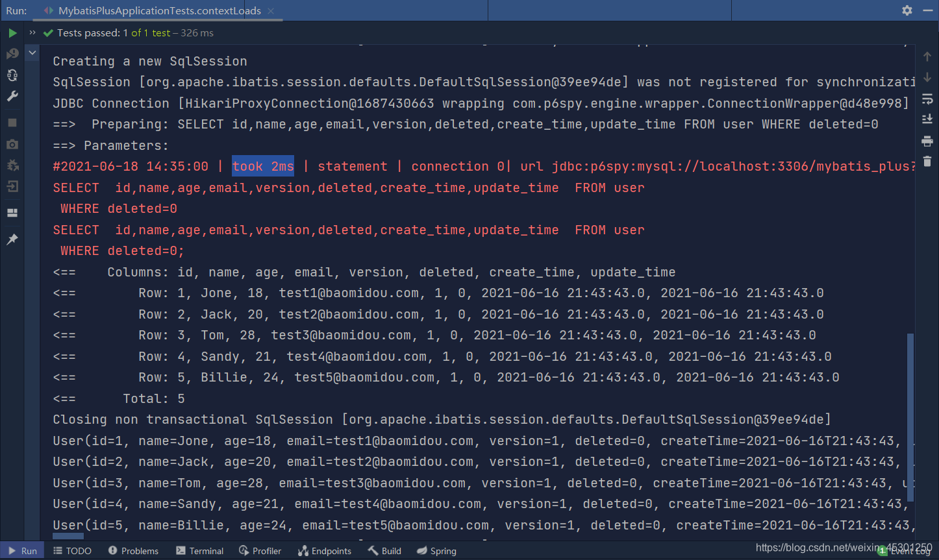The height and width of the screenshot is (560, 939).
Task: Collapse the console fold arrow
Action: click(x=32, y=53)
